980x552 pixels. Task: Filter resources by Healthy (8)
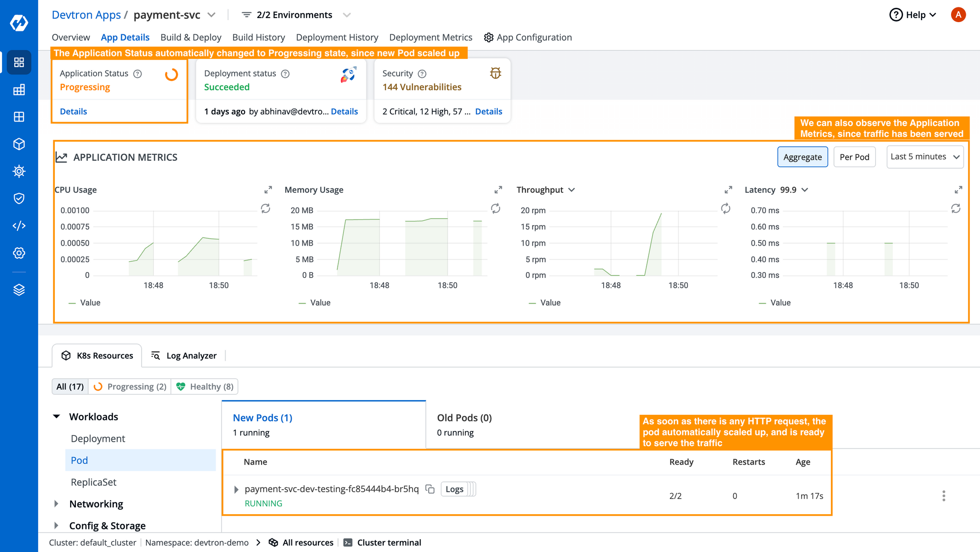205,386
